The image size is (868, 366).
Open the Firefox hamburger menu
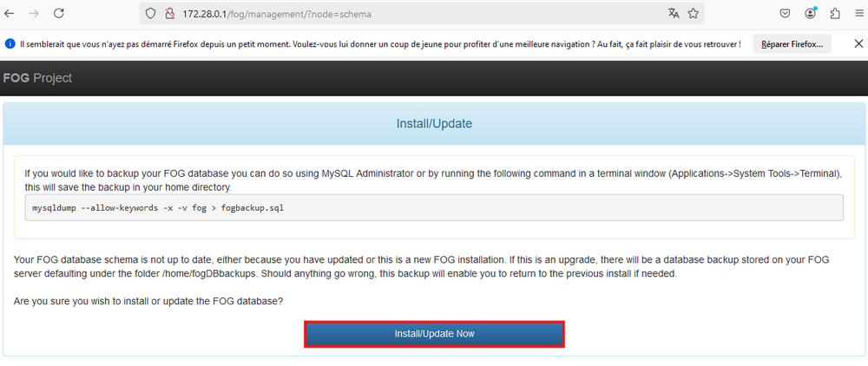(x=858, y=14)
